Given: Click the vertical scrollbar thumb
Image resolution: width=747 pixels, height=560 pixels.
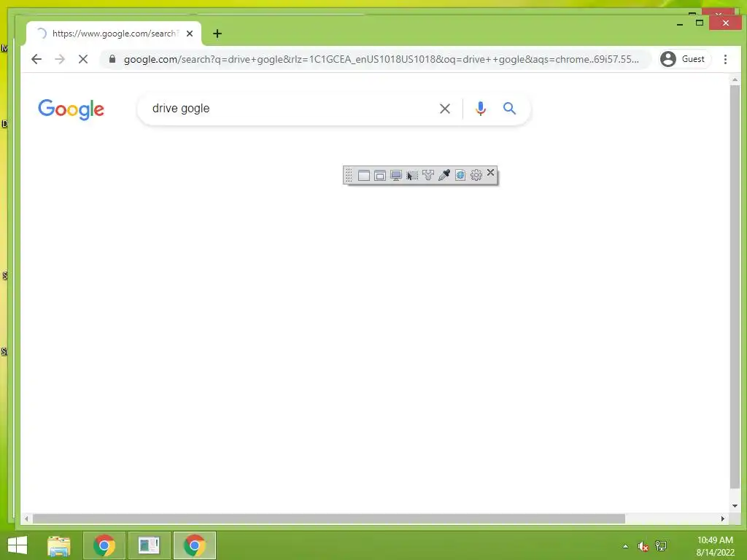Looking at the screenshot, I should 735,287.
